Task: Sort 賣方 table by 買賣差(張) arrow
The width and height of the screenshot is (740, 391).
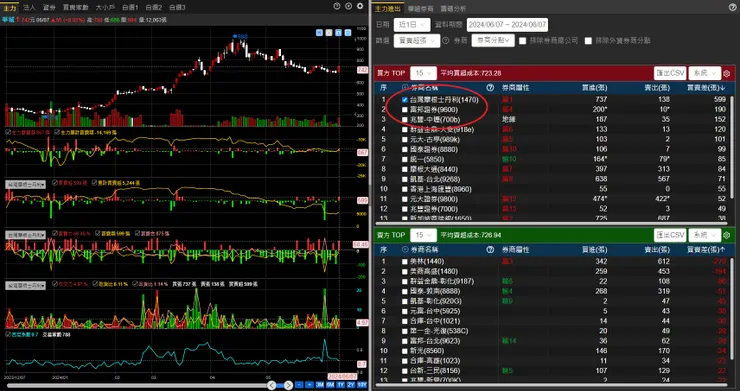Action: pos(723,250)
